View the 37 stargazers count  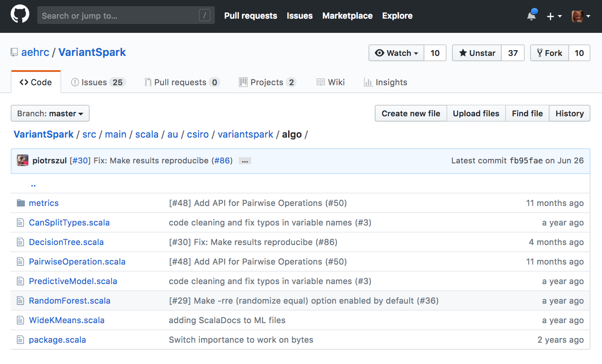(x=513, y=53)
